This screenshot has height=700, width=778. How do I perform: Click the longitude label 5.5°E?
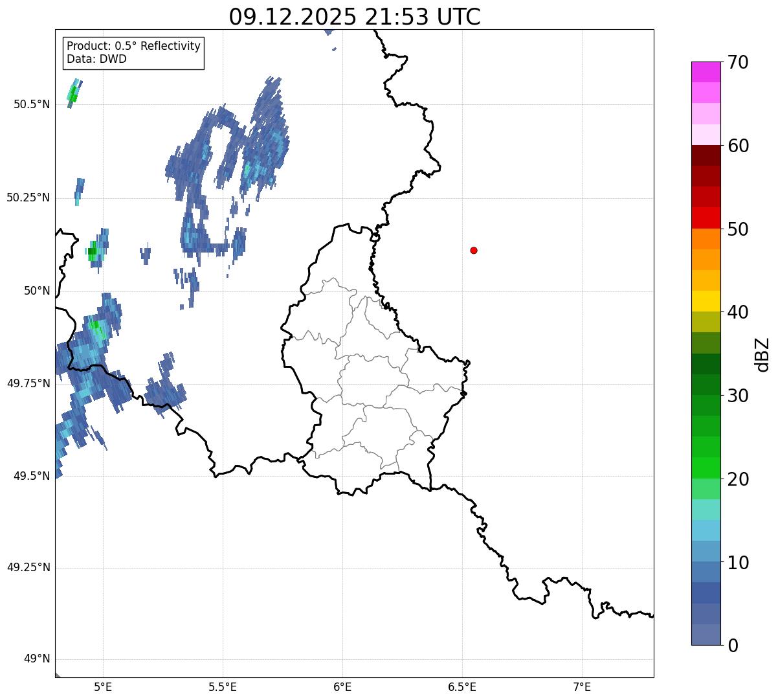pyautogui.click(x=223, y=686)
